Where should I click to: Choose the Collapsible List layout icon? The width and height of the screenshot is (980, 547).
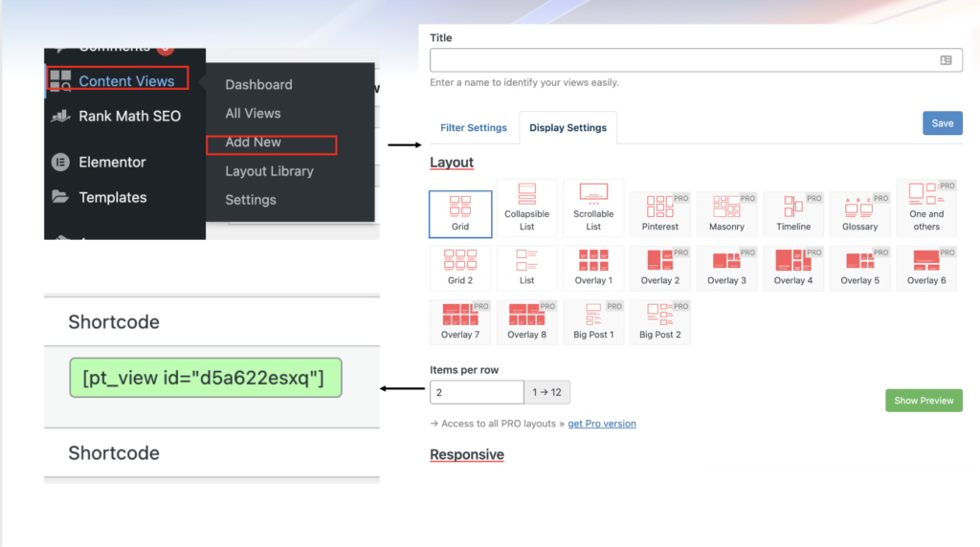(x=526, y=195)
